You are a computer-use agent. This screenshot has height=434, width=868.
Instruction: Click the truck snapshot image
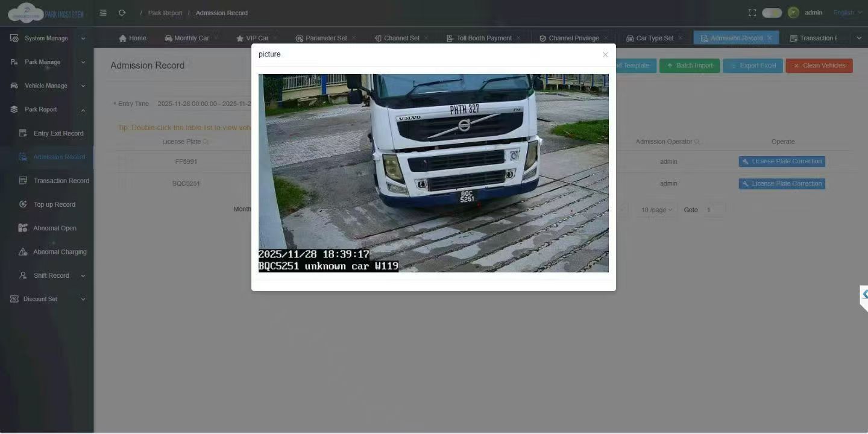click(433, 173)
